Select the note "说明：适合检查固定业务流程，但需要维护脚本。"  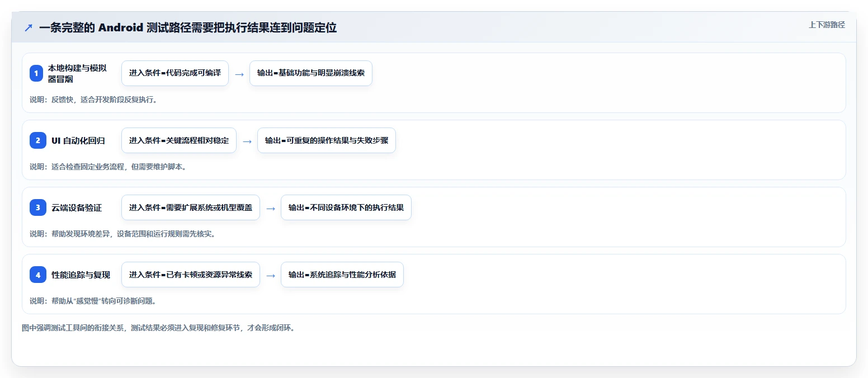(107, 167)
